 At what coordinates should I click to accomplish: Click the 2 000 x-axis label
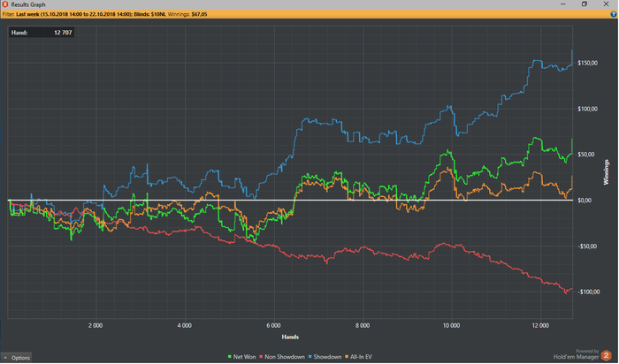click(96, 326)
